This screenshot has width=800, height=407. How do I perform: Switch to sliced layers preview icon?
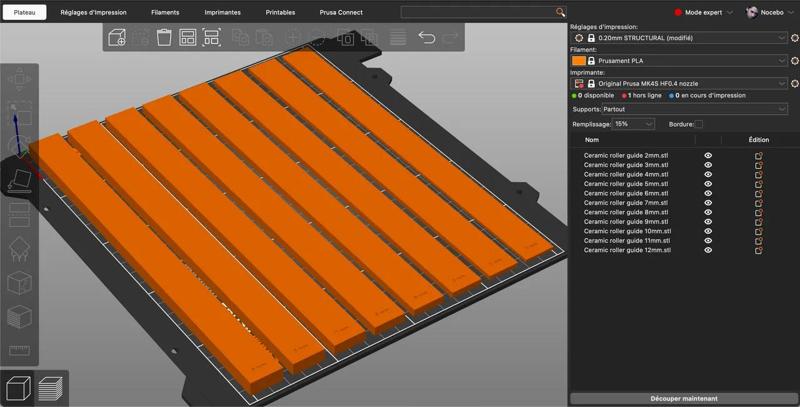pyautogui.click(x=50, y=388)
